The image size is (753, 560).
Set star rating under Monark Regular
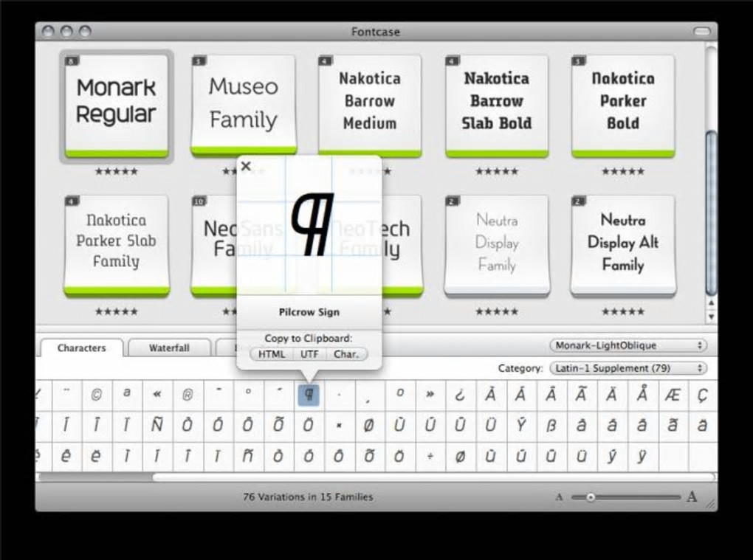(x=116, y=171)
